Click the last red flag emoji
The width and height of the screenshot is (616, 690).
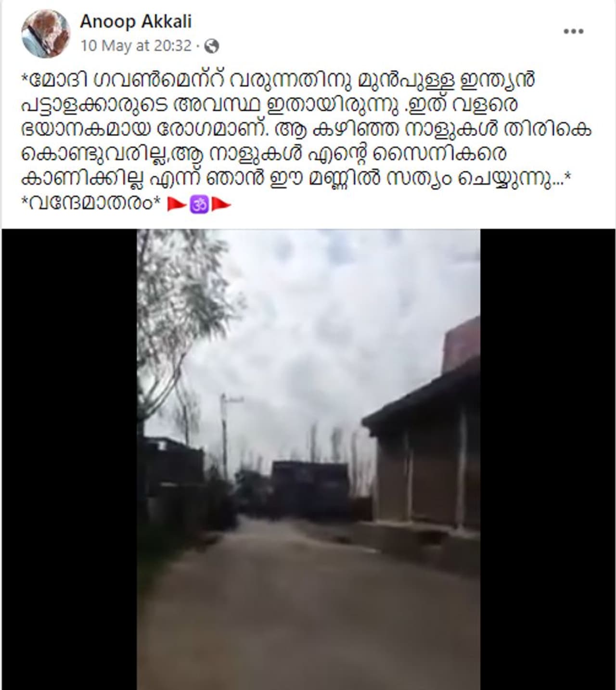pos(221,204)
